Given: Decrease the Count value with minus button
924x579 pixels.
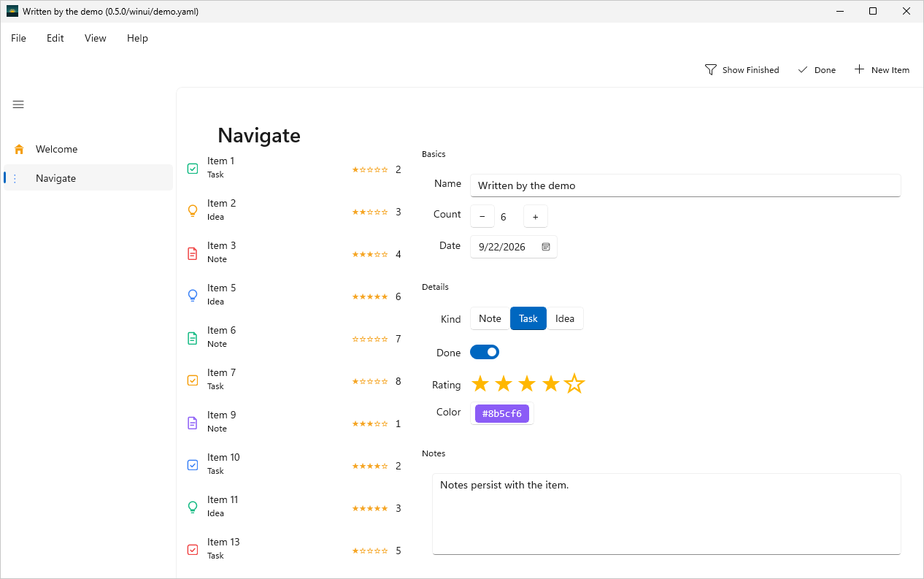Looking at the screenshot, I should coord(482,216).
